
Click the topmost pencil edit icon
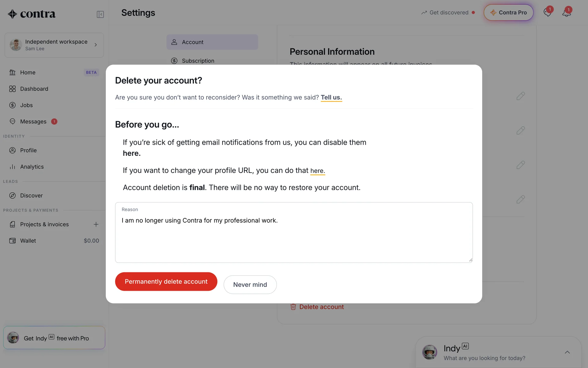coord(521,96)
